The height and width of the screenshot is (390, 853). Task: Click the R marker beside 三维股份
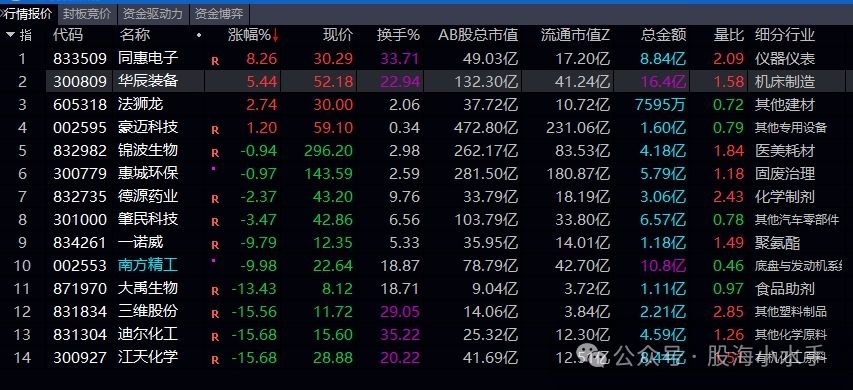pyautogui.click(x=215, y=314)
